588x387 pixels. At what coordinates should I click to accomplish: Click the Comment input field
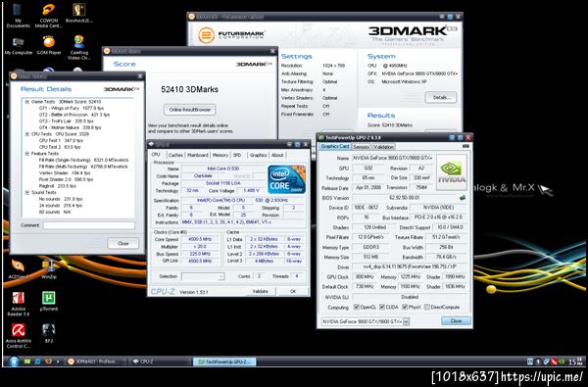pyautogui.click(x=89, y=225)
